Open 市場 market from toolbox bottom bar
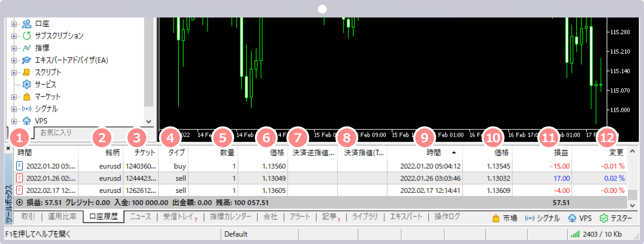The height and width of the screenshot is (244, 644). (504, 218)
